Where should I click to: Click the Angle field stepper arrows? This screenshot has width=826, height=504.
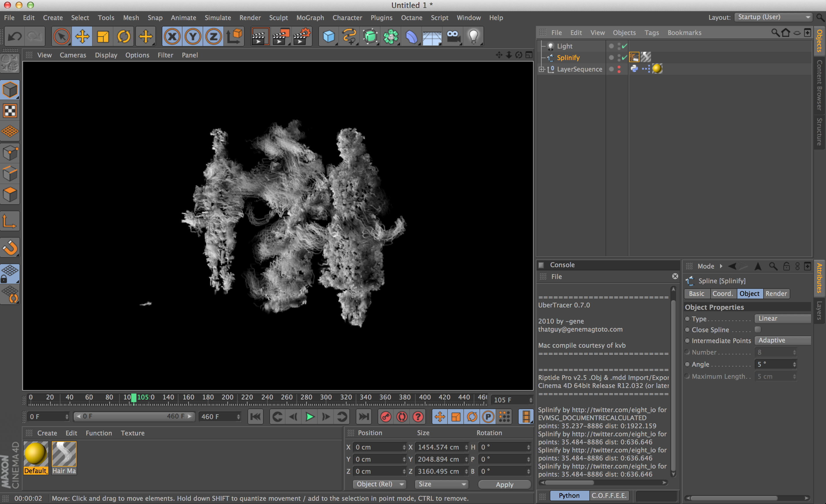click(x=794, y=364)
